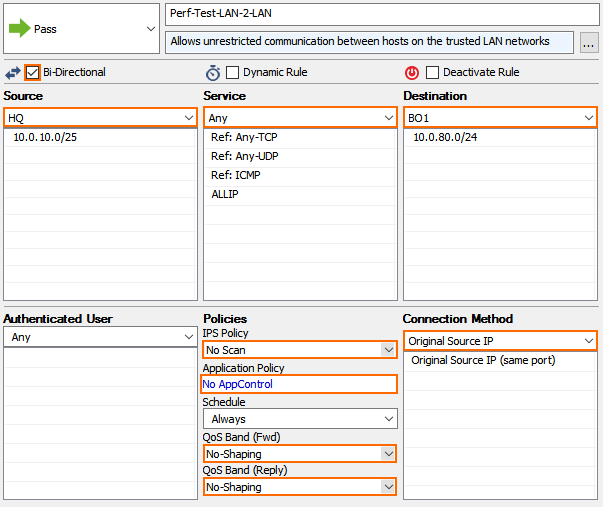Click the ellipsis button beside description
Screen dimensions: 603x507
pyautogui.click(x=588, y=42)
